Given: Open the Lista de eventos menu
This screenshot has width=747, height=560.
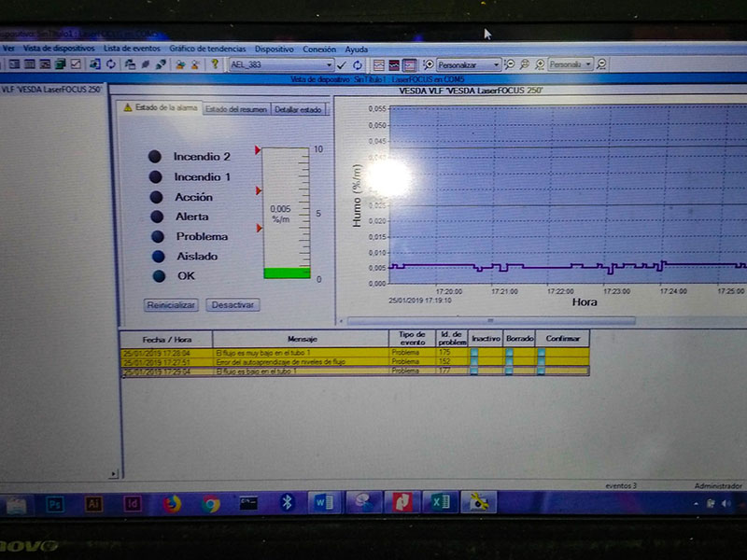Looking at the screenshot, I should tap(132, 49).
